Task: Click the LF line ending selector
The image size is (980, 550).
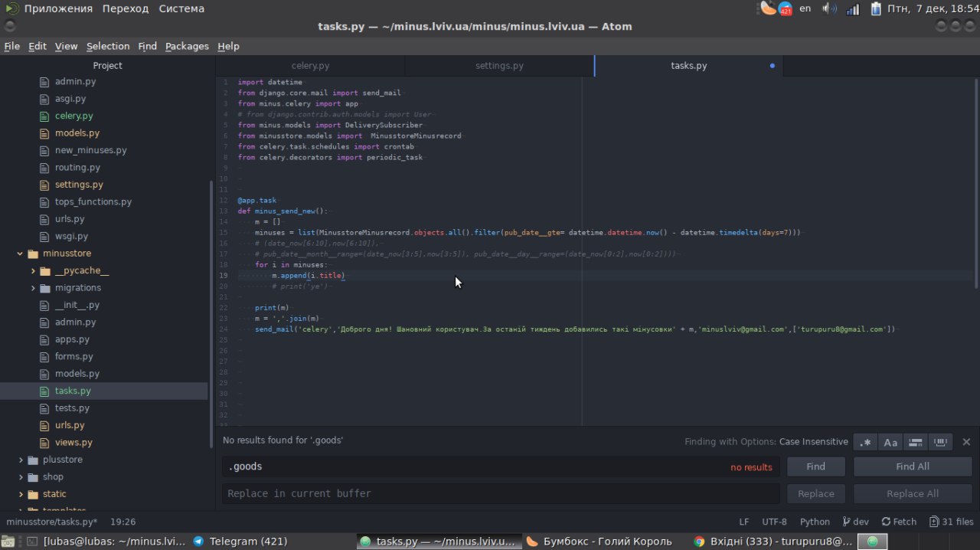Action: point(743,522)
